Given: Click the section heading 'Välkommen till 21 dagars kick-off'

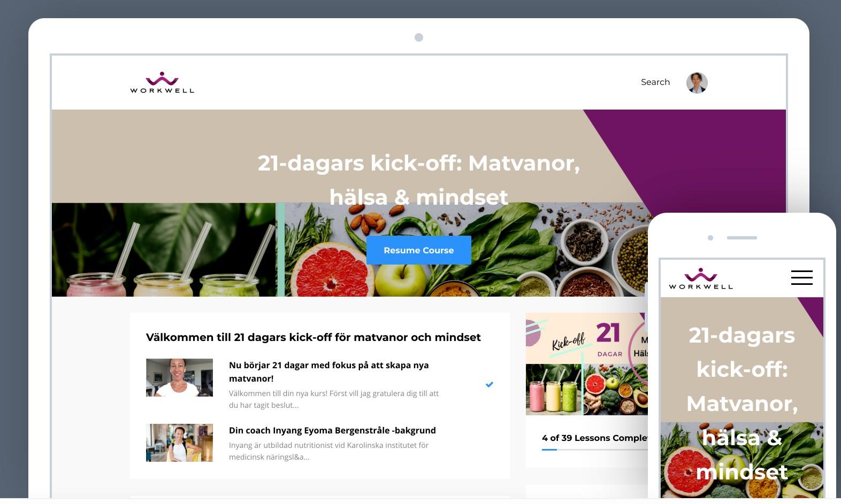Looking at the screenshot, I should coord(314,337).
